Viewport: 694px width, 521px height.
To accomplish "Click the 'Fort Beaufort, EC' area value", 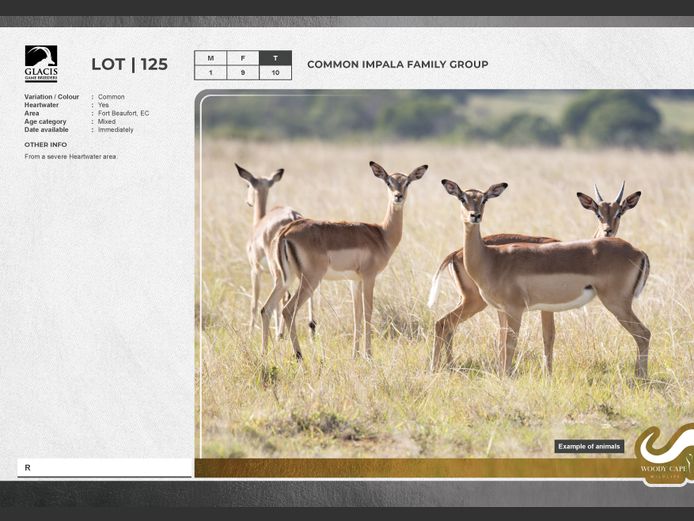I will pos(123,113).
